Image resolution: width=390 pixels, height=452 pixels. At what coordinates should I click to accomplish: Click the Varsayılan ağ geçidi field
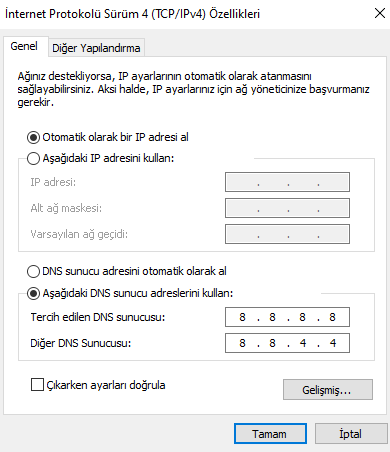(287, 234)
